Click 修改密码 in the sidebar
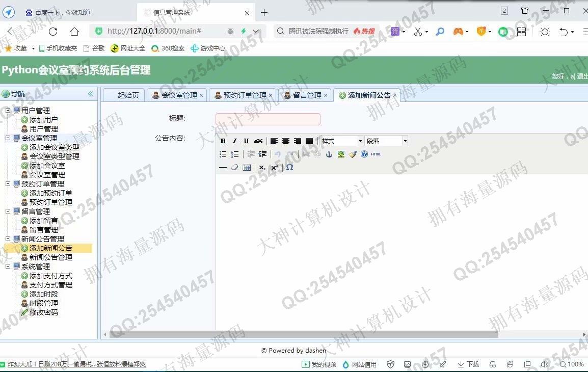The height and width of the screenshot is (372, 588). coord(43,312)
